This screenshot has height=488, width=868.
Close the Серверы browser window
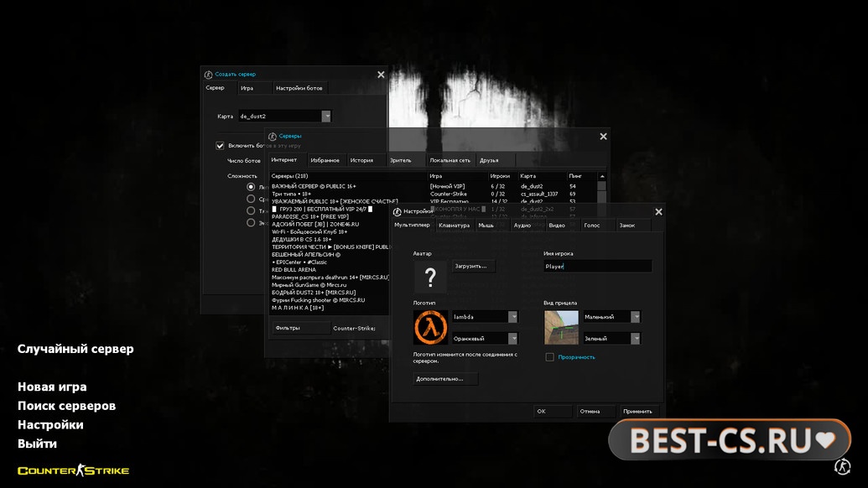[x=603, y=136]
